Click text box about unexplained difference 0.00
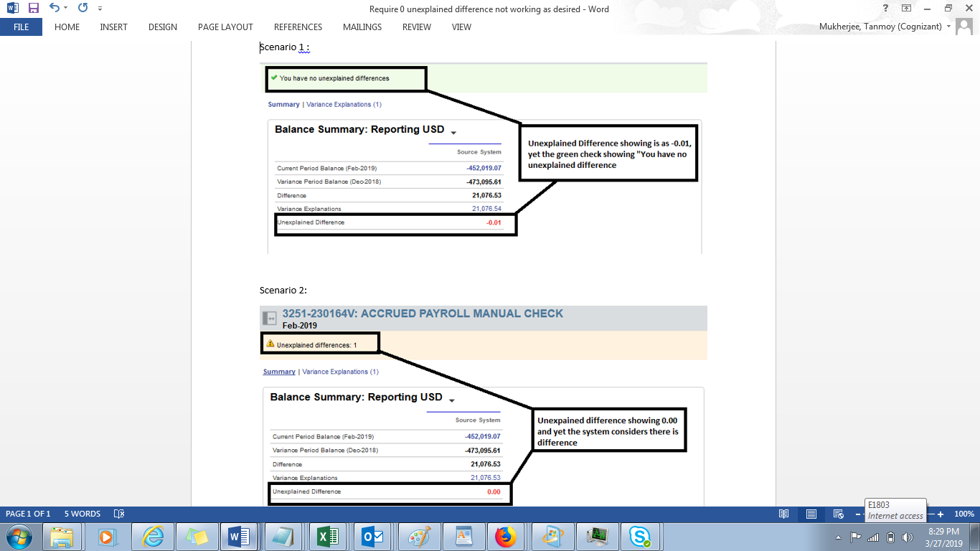980x551 pixels. point(608,431)
